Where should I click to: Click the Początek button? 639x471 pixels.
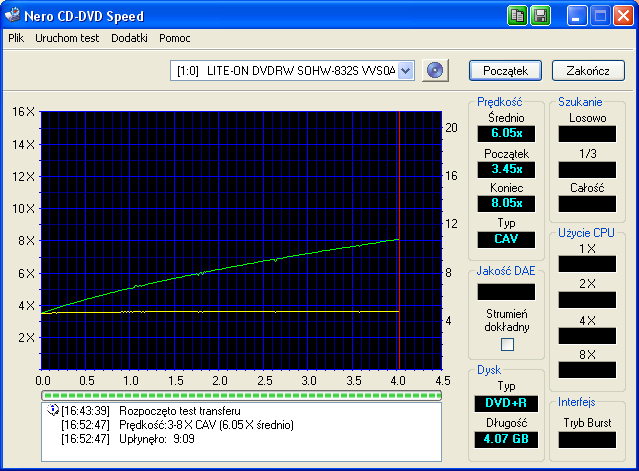(505, 71)
